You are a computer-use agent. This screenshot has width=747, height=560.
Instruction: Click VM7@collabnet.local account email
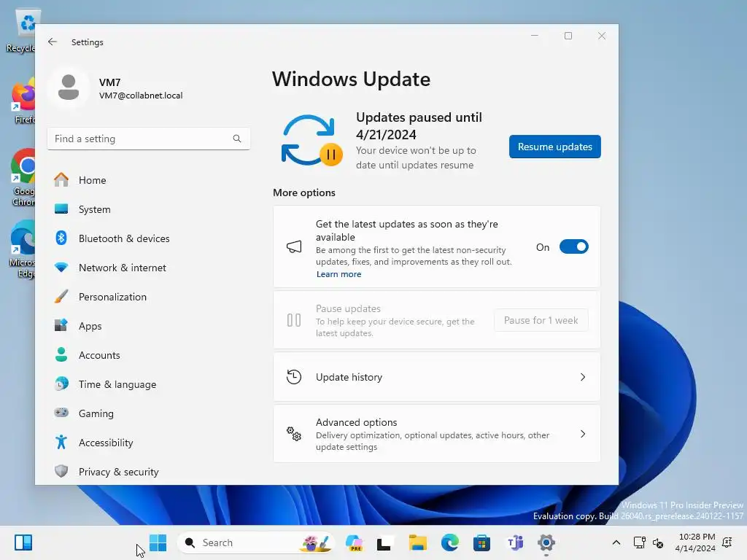(x=141, y=96)
